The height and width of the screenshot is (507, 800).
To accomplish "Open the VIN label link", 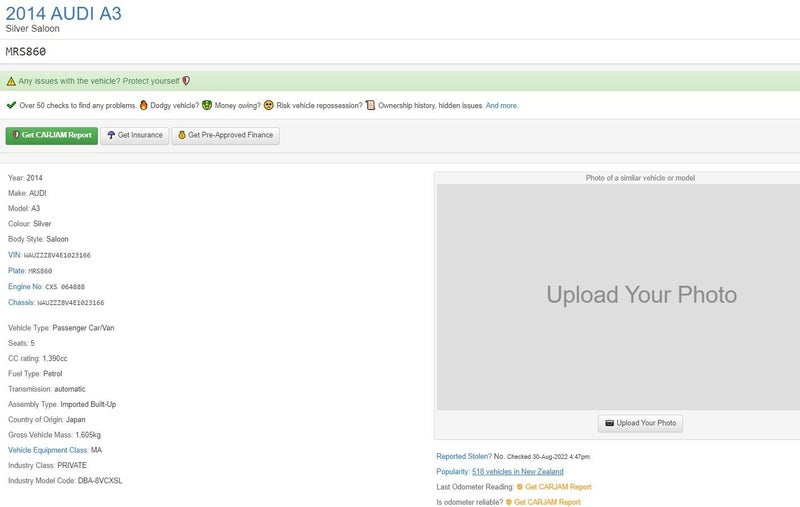I will (14, 255).
